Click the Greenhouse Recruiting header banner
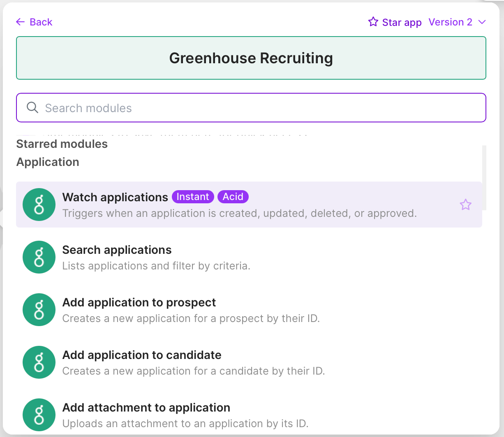 pos(251,58)
